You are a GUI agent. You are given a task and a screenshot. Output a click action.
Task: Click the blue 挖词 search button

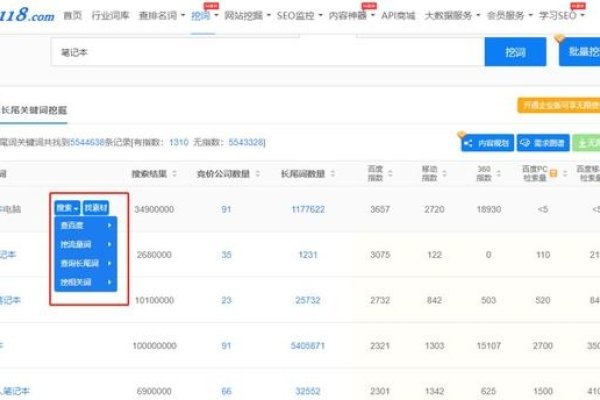pos(515,52)
